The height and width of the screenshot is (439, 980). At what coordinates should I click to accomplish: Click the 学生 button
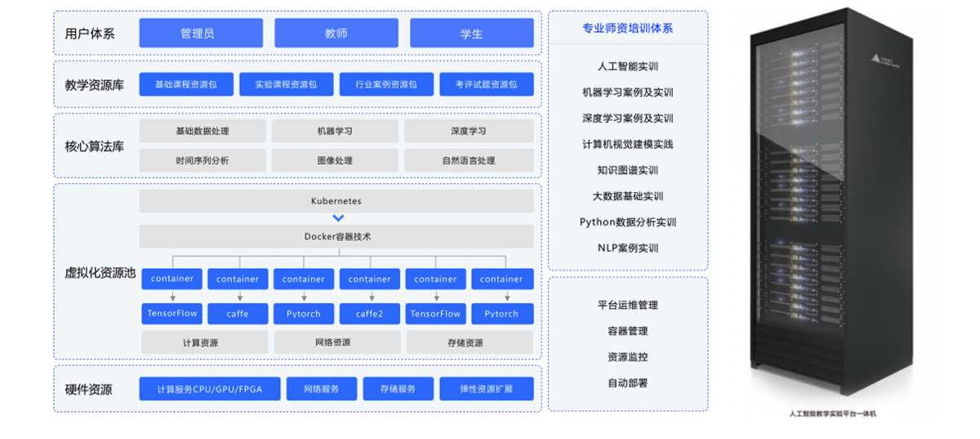471,34
